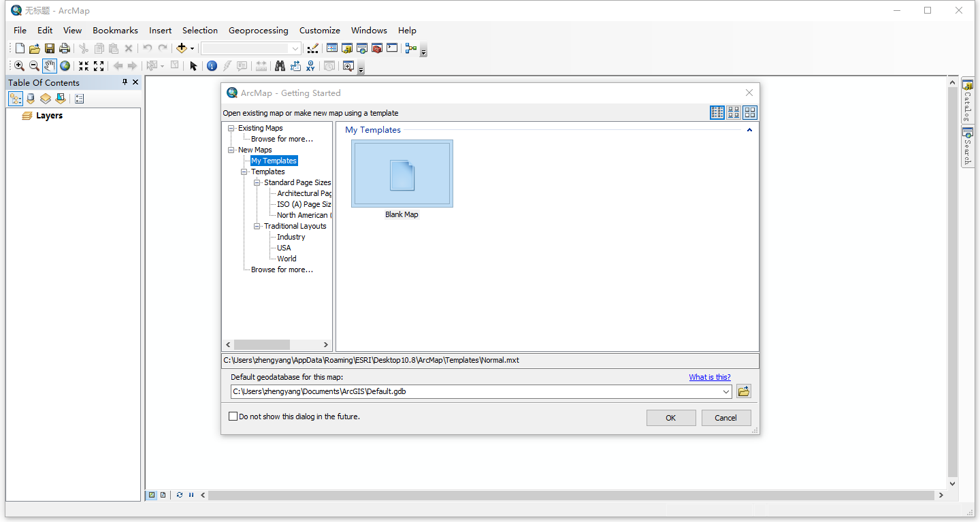This screenshot has width=980, height=522.
Task: Check Do not show this dialog box
Action: (x=233, y=417)
